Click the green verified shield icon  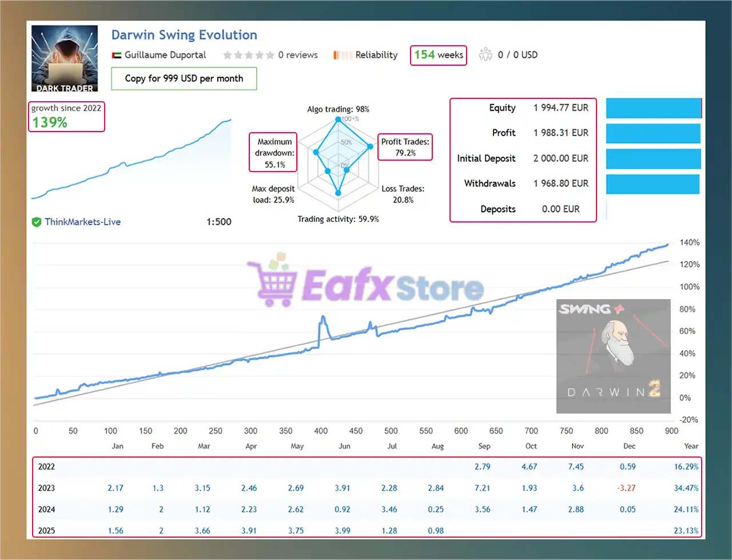(37, 222)
